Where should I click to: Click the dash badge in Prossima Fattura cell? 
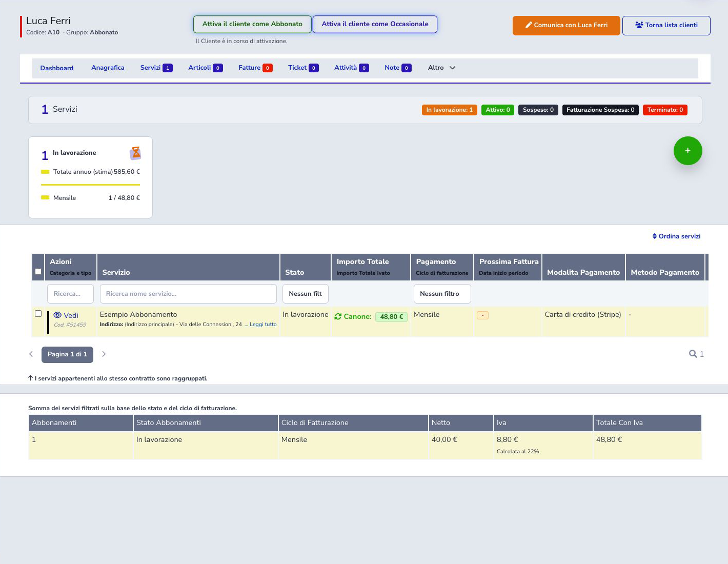point(482,315)
